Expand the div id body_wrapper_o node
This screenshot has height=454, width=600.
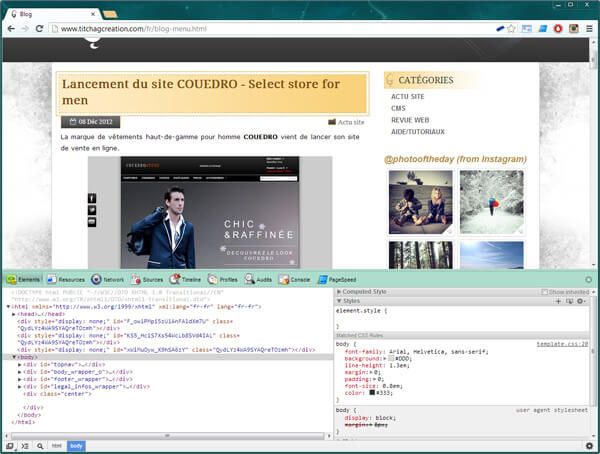[20, 372]
